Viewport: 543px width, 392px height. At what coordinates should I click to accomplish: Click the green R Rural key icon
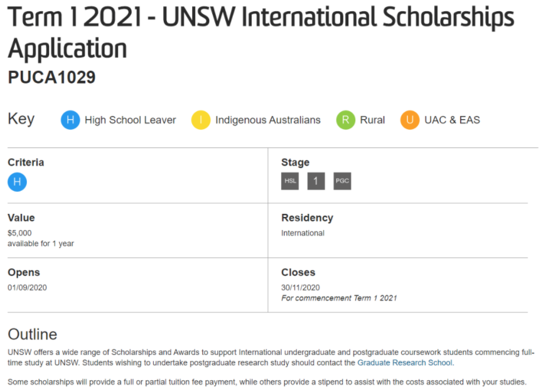pos(346,120)
